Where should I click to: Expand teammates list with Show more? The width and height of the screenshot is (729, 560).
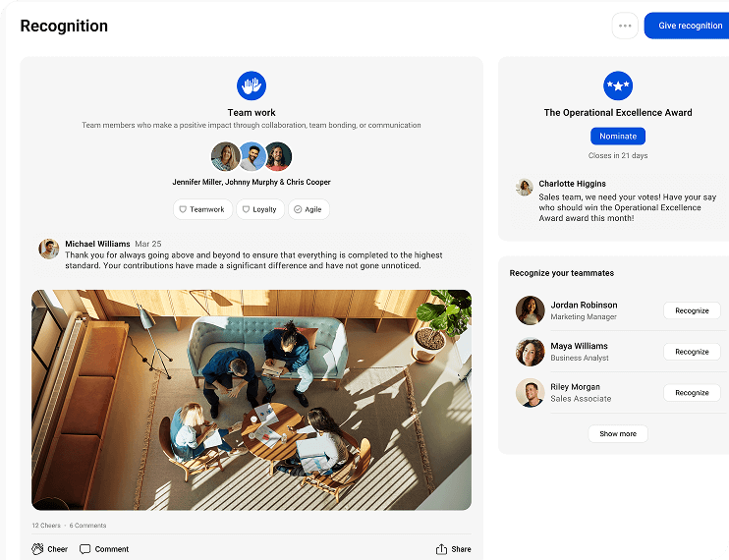[618, 433]
